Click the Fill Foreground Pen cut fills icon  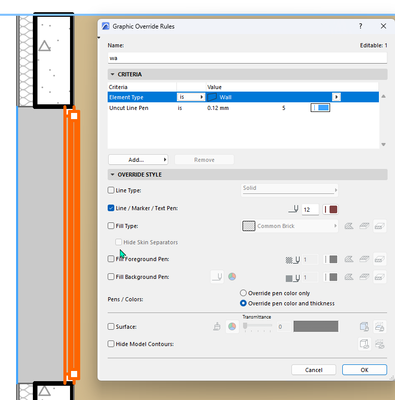click(349, 259)
